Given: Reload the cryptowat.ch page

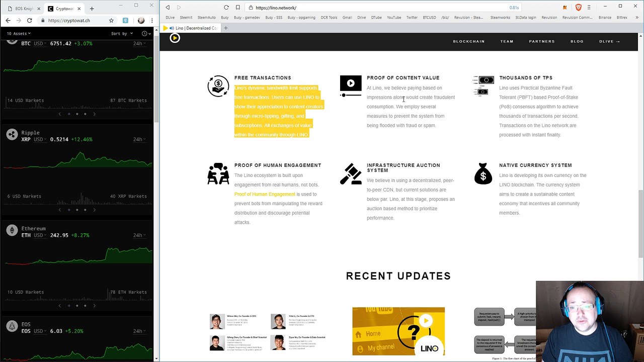Looking at the screenshot, I should [30, 21].
